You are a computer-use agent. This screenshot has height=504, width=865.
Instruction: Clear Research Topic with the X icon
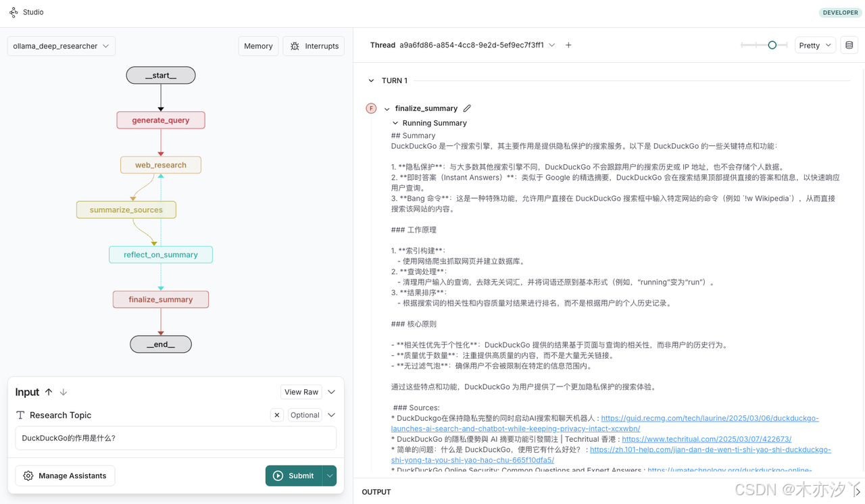(276, 415)
